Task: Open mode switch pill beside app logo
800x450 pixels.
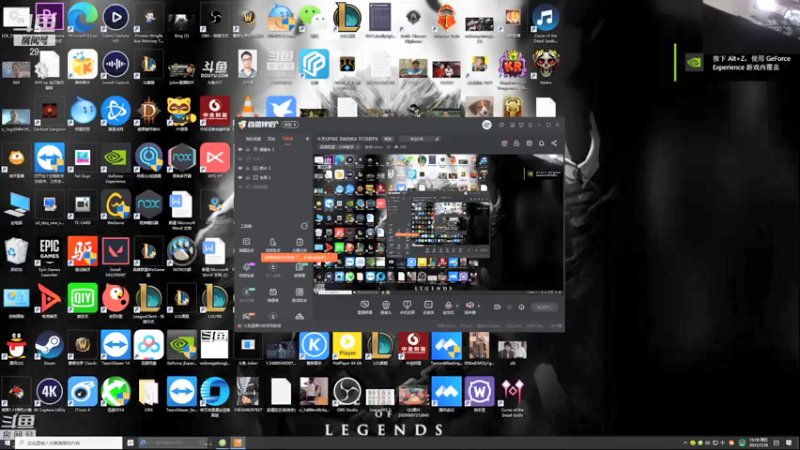Action: pyautogui.click(x=290, y=124)
